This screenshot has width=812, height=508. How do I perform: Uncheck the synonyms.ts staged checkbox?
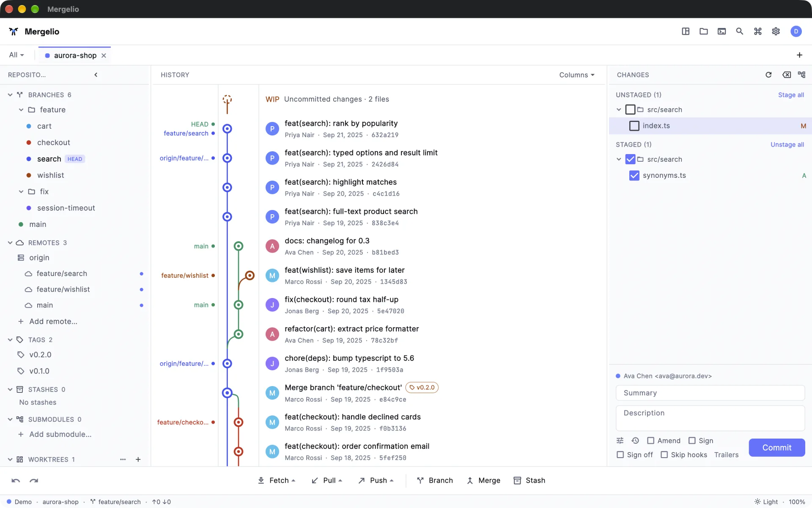tap(634, 176)
